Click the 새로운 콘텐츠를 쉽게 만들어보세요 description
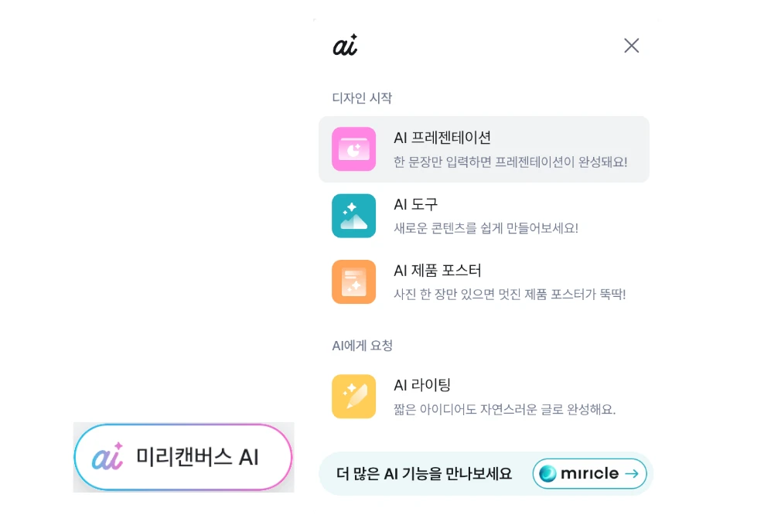 486,228
